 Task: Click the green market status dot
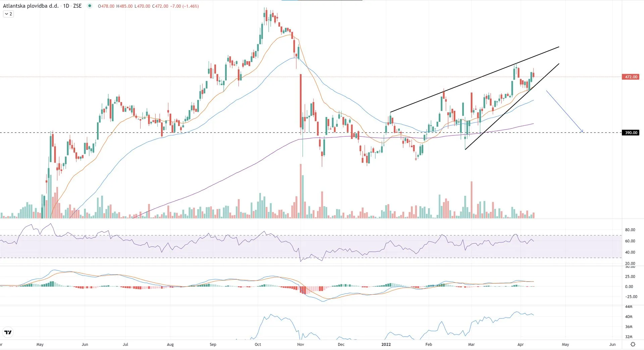(90, 6)
